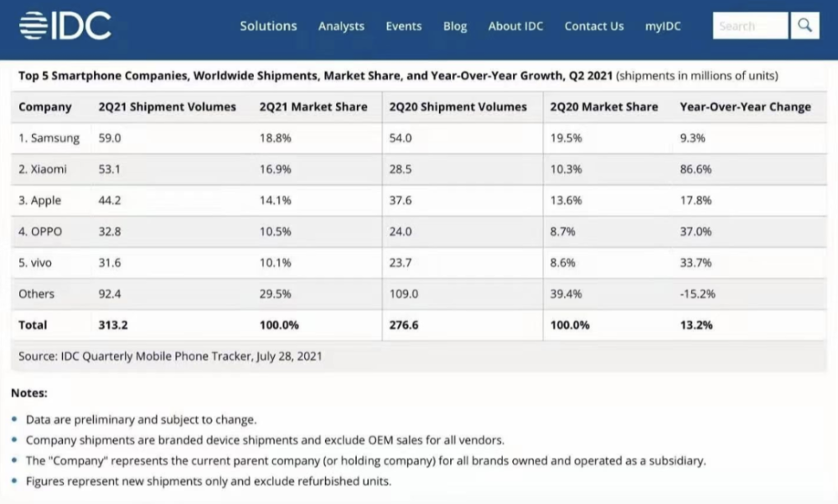Open the Blog link
Viewport: 838px width, 504px height.
455,26
